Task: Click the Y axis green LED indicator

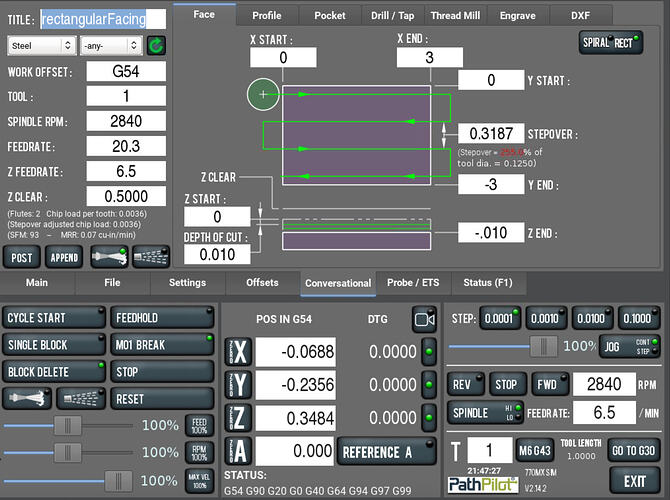Action: pyautogui.click(x=429, y=385)
